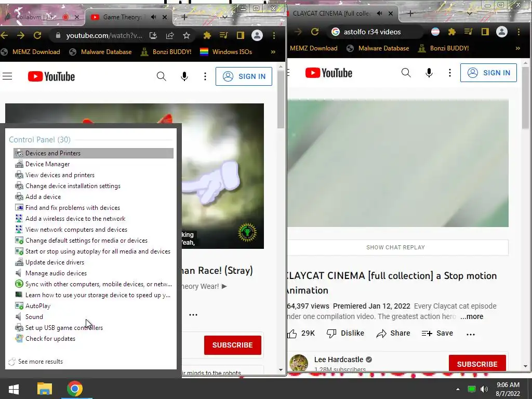Image resolution: width=532 pixels, height=399 pixels.
Task: Select Devices and Printers result
Action: coord(94,153)
